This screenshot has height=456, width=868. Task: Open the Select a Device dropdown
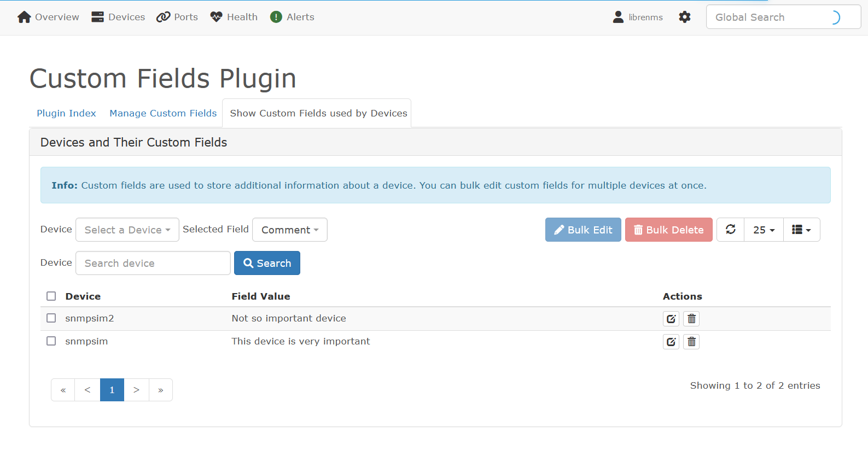tap(127, 230)
